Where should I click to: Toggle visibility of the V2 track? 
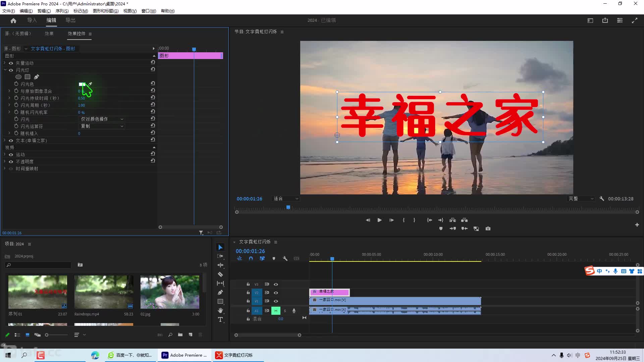click(x=276, y=293)
